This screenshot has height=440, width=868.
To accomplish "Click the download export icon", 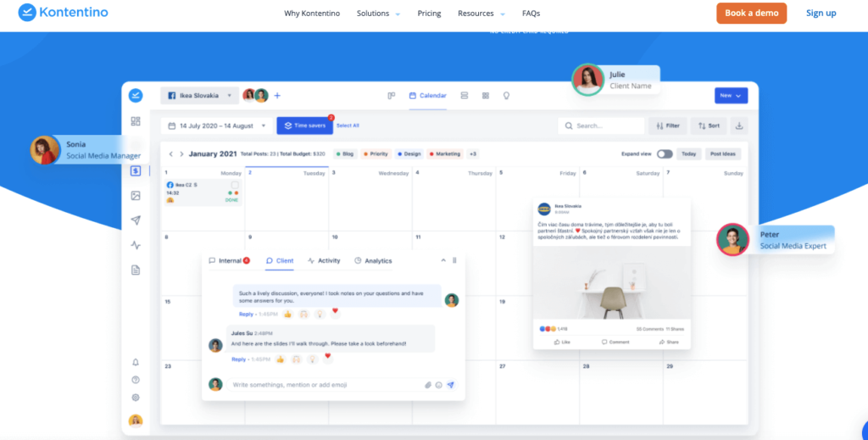I will pos(739,125).
